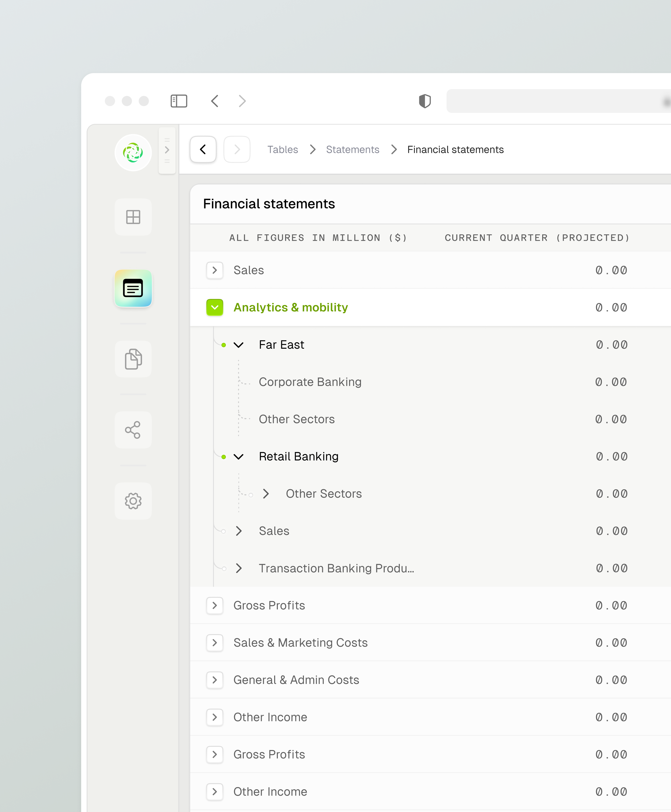Go to Tables in the breadcrumb
Image resolution: width=671 pixels, height=812 pixels.
tap(282, 149)
